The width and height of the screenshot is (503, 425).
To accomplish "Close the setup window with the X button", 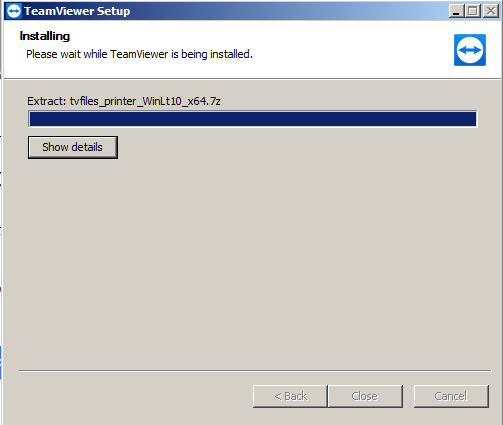I will tap(491, 11).
